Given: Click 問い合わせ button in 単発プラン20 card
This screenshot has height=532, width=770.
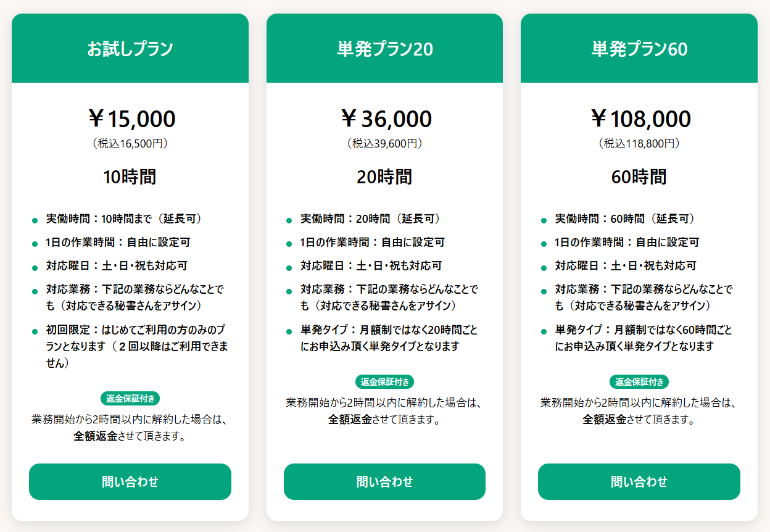Looking at the screenshot, I should tap(384, 481).
